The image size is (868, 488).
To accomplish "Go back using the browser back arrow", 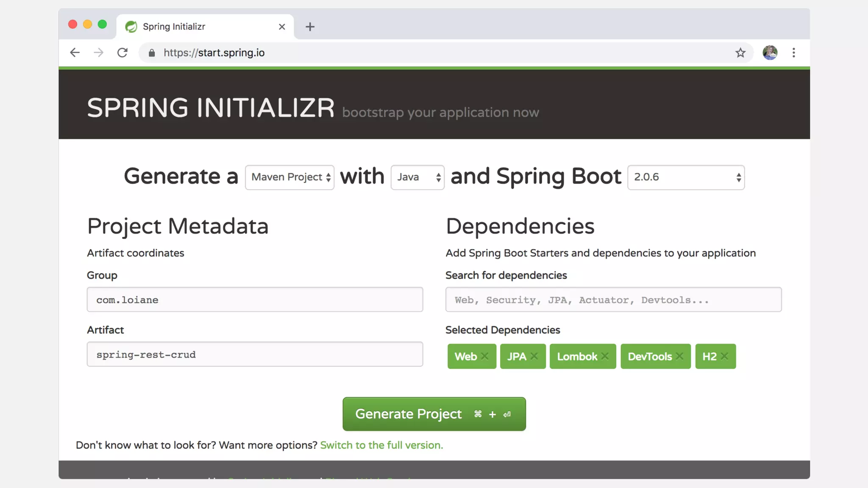I will click(75, 53).
